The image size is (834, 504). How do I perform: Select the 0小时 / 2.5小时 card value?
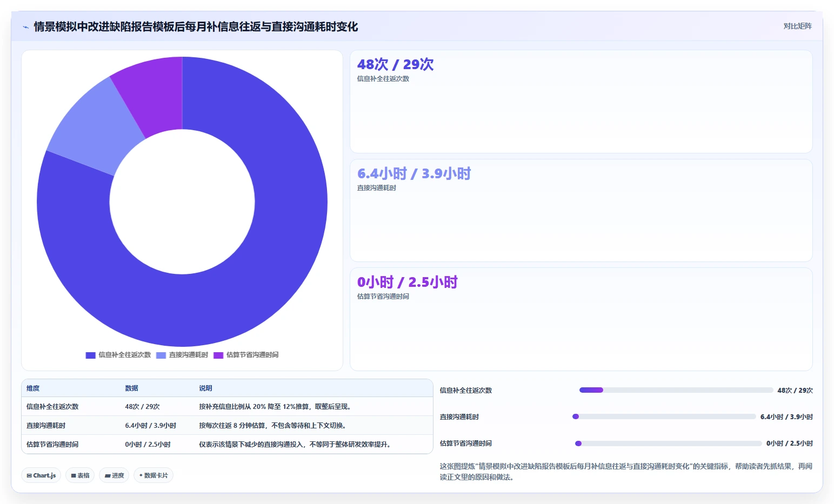407,282
